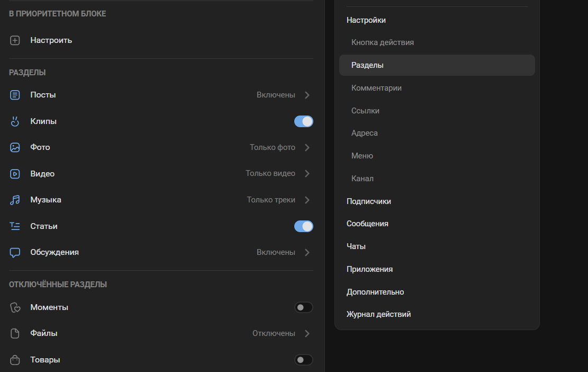
Task: Click Клипы section label
Action: [x=43, y=121]
